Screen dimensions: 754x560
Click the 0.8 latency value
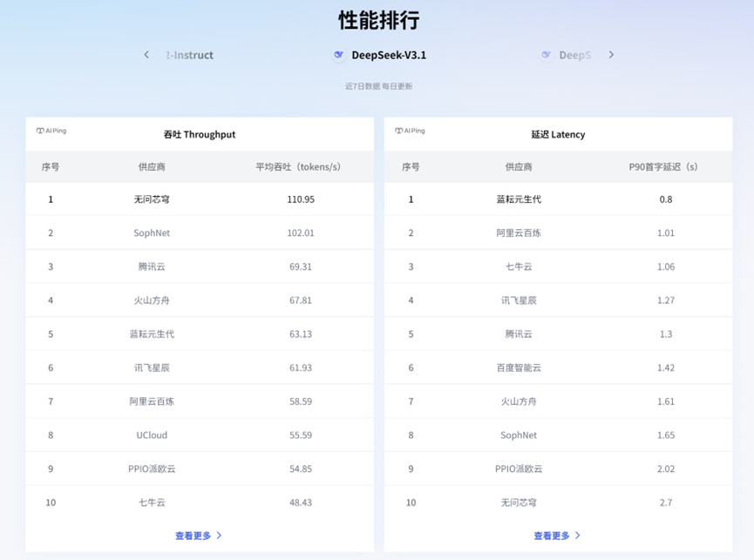pyautogui.click(x=666, y=199)
